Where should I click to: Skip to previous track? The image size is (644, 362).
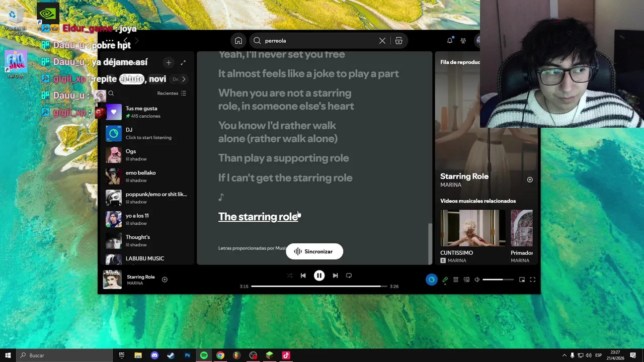[303, 276]
